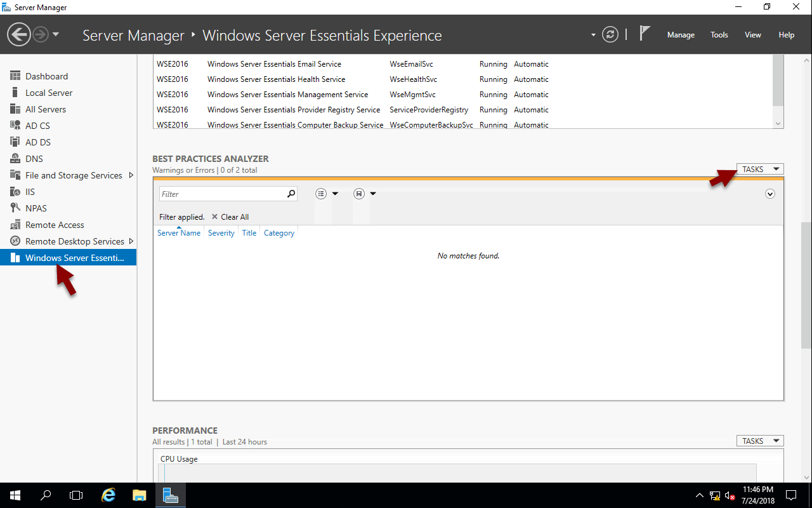Click the Forward navigation arrow

point(41,34)
